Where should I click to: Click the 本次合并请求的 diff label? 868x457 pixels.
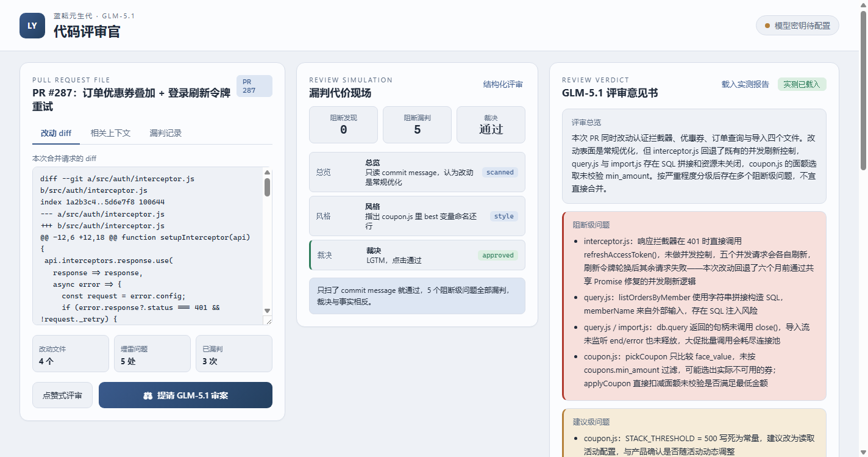point(64,159)
